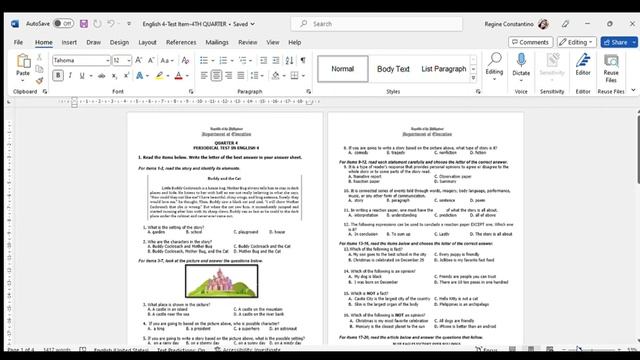
Task: Click the Regine Constantino account picture
Action: (543, 24)
